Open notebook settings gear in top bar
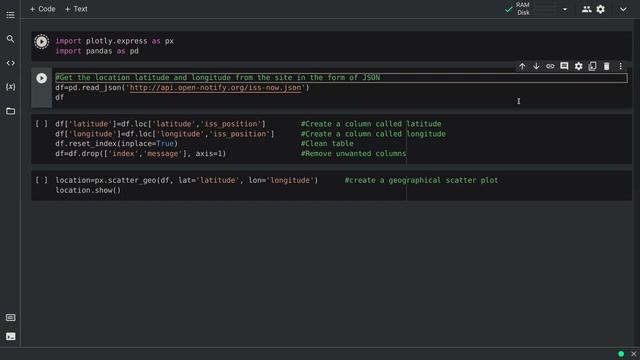This screenshot has width=640, height=360. [x=600, y=9]
